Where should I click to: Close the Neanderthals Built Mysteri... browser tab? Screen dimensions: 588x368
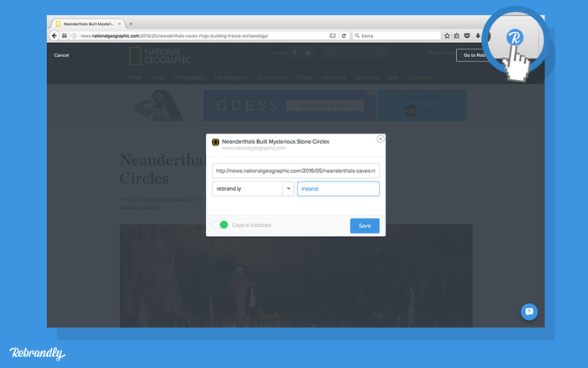coord(119,24)
